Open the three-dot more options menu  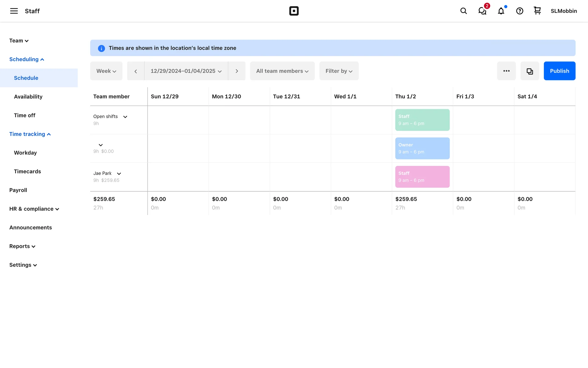tap(507, 71)
